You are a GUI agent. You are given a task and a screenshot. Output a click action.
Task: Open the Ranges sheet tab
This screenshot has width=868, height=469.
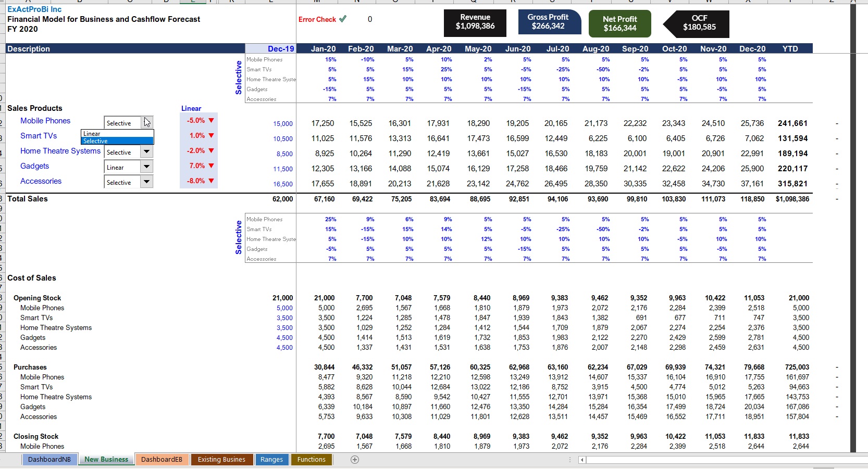271,460
